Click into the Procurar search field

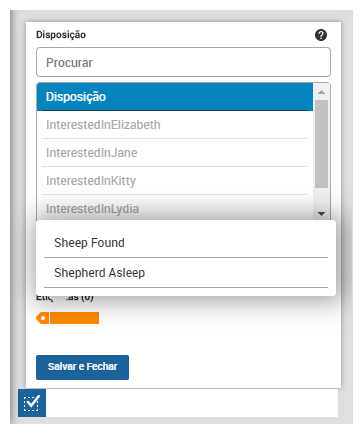[183, 62]
